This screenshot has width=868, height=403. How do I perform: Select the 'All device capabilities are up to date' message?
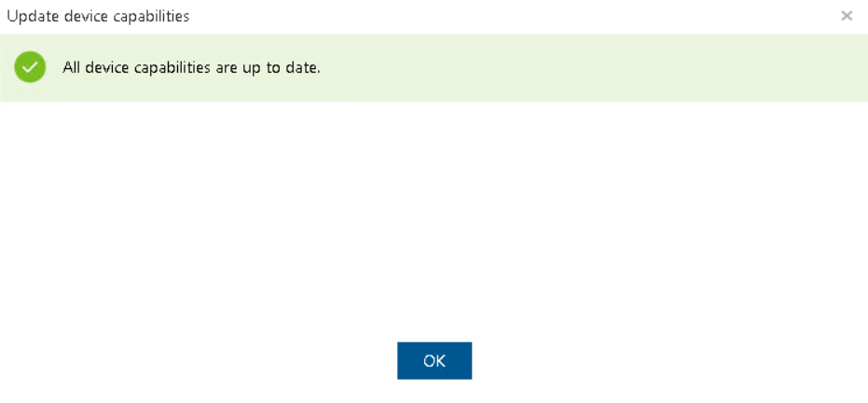click(x=191, y=67)
